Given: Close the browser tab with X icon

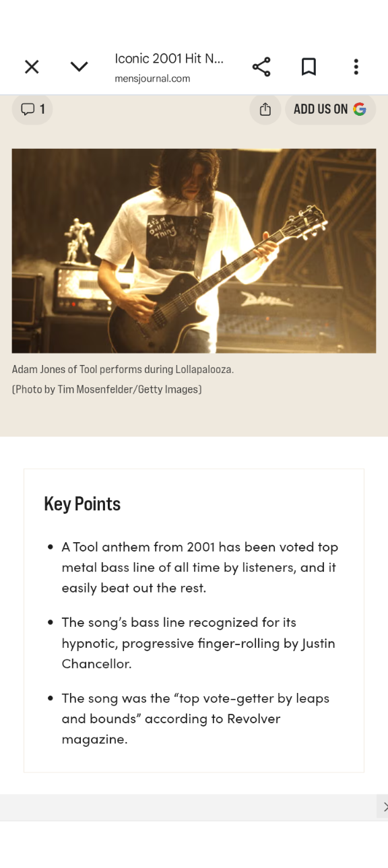Looking at the screenshot, I should [x=32, y=67].
